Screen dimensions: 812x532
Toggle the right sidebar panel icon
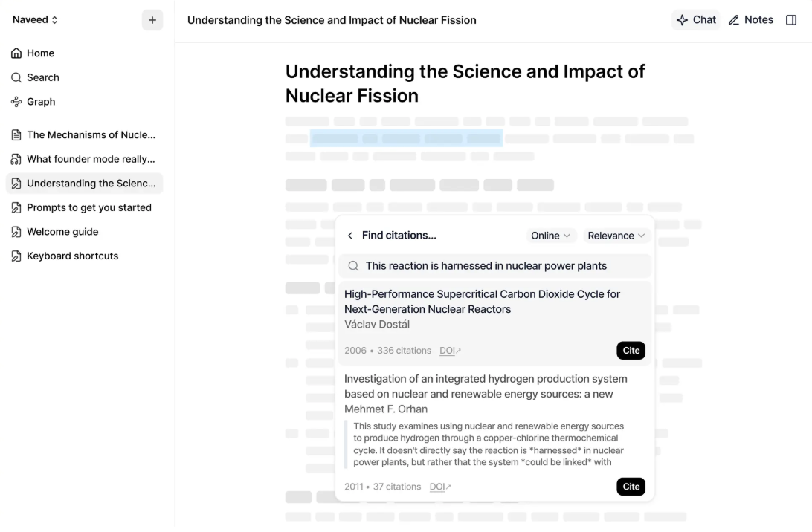791,20
